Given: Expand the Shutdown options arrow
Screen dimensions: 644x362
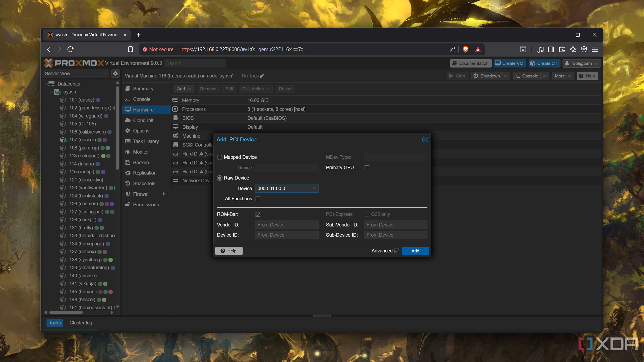Looking at the screenshot, I should tap(505, 76).
